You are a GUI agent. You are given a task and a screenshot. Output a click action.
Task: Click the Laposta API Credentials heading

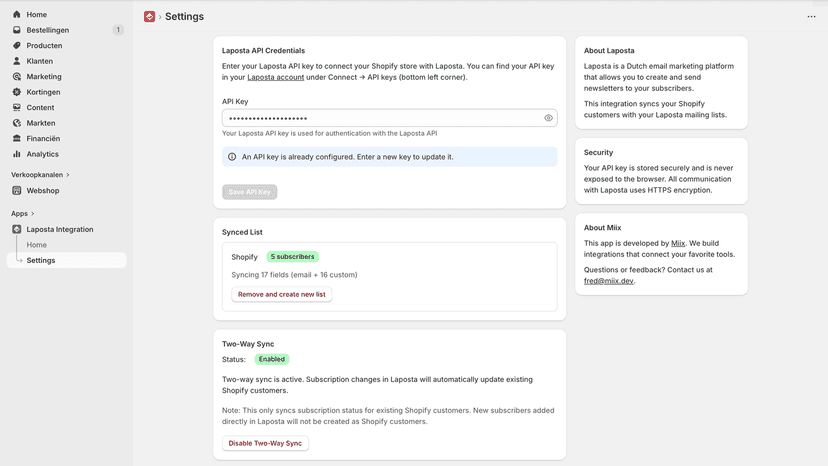(x=264, y=51)
